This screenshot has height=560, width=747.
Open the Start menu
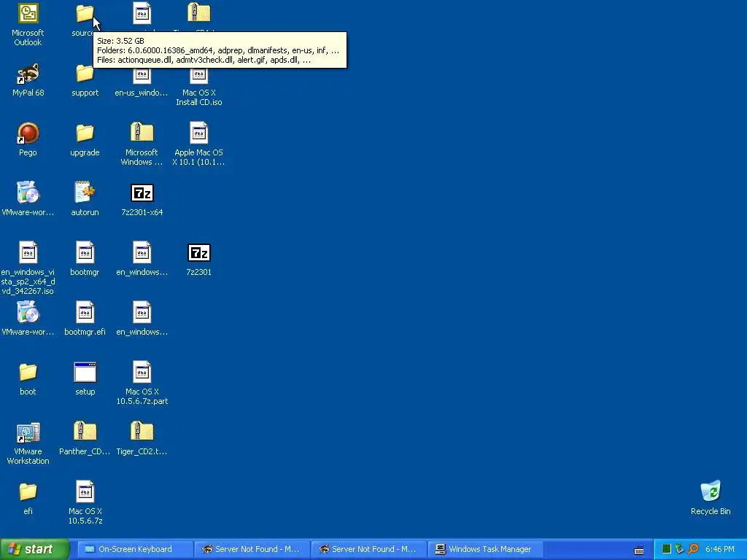pyautogui.click(x=34, y=549)
